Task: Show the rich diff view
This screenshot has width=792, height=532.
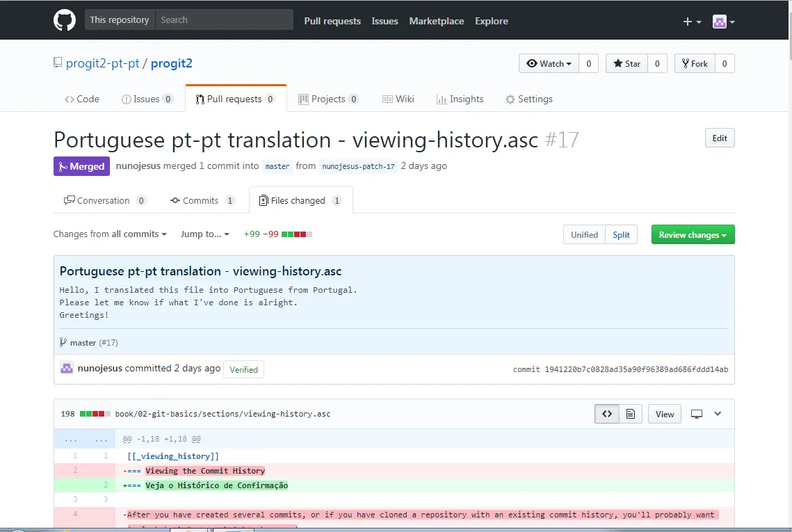Action: point(631,414)
